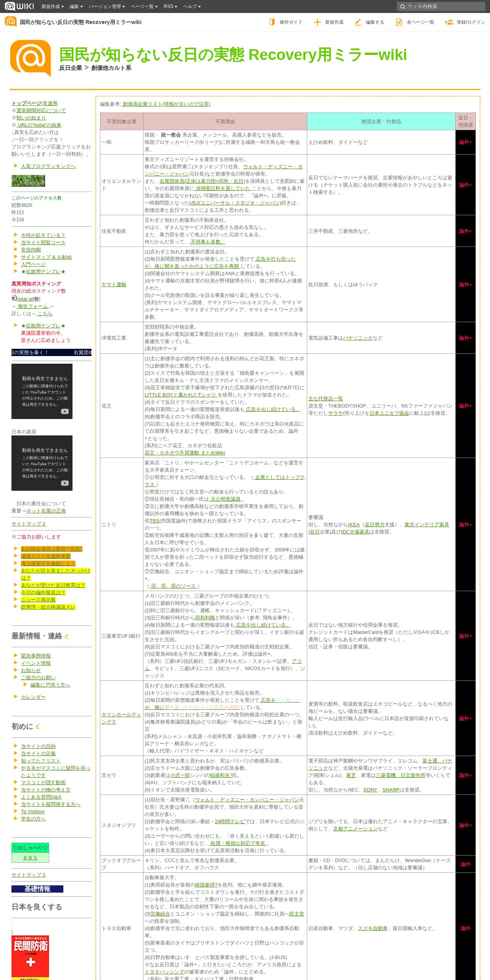Open the 新規作成 dropdown menu in top bar
The width and height of the screenshot is (490, 980).
[53, 6]
